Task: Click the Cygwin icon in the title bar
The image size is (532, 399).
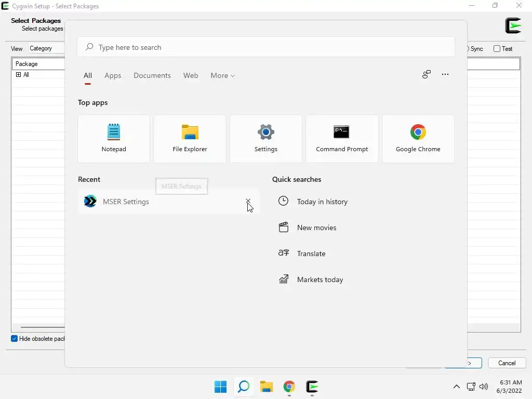Action: 5,6
